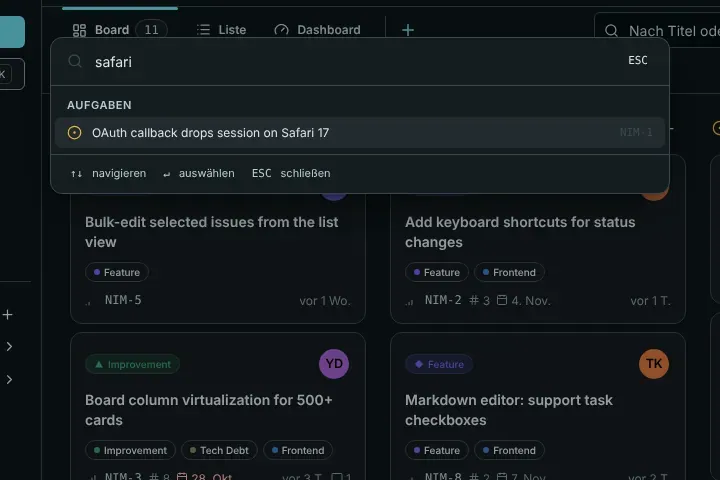720x480 pixels.
Task: Select OAuth callback drops session on Safari 17
Action: click(360, 133)
